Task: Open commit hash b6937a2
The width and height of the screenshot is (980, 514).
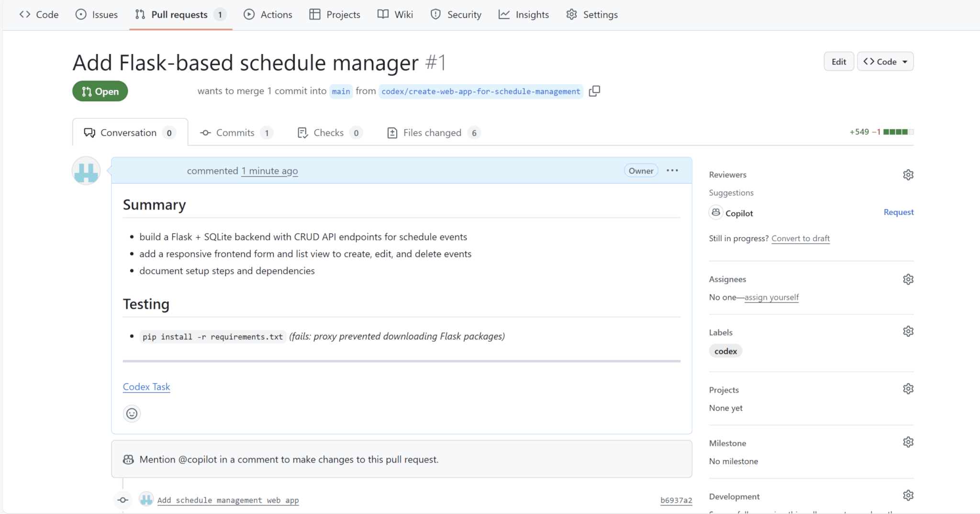Action: click(x=676, y=500)
